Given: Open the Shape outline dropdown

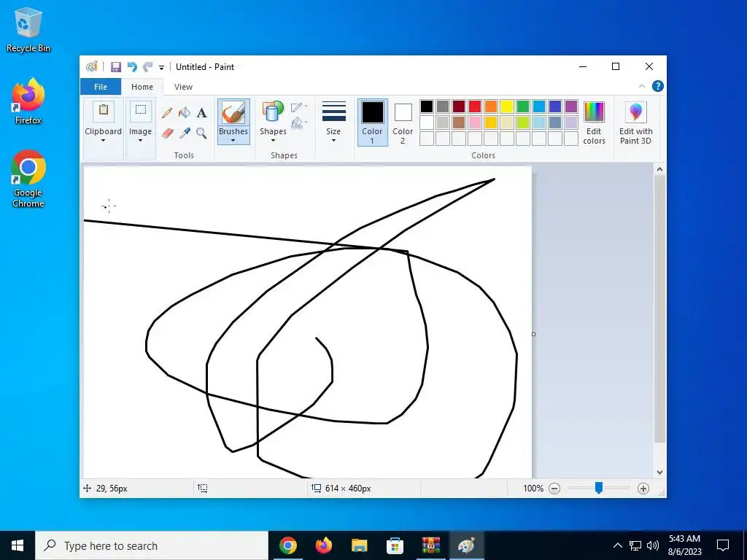Looking at the screenshot, I should [x=298, y=107].
